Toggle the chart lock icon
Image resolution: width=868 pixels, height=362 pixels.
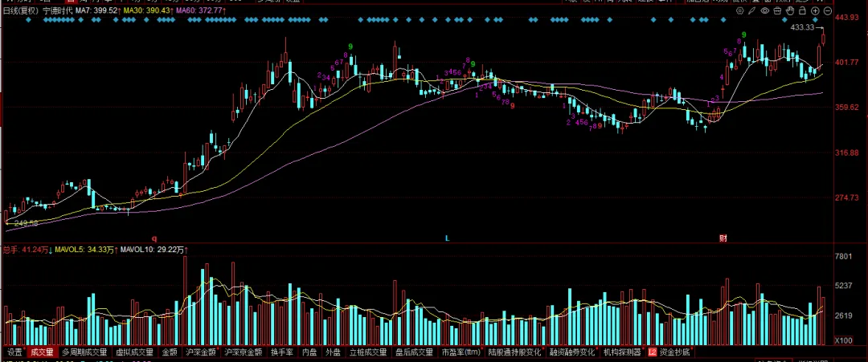click(x=802, y=10)
